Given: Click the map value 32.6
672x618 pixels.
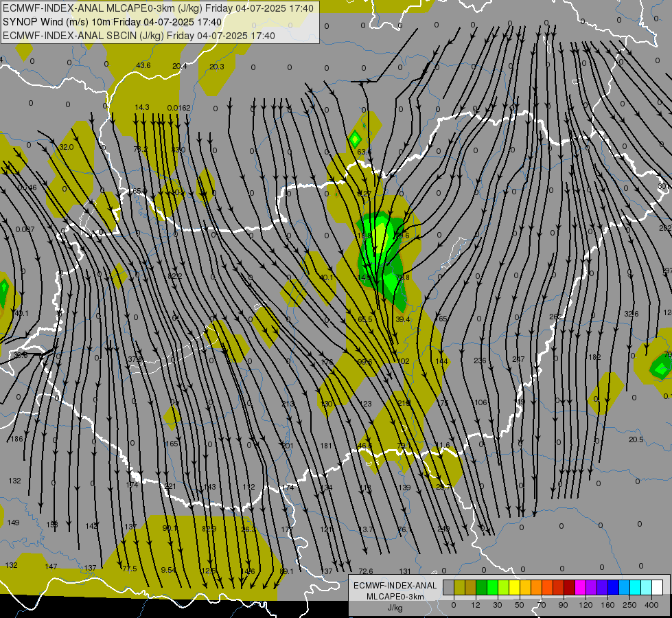Looking at the screenshot, I should (632, 314).
